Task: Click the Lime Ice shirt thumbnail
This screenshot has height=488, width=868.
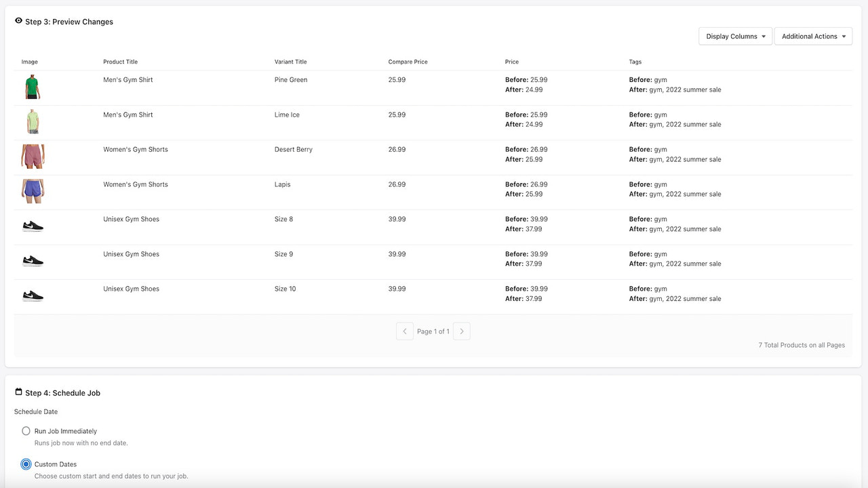Action: [33, 121]
